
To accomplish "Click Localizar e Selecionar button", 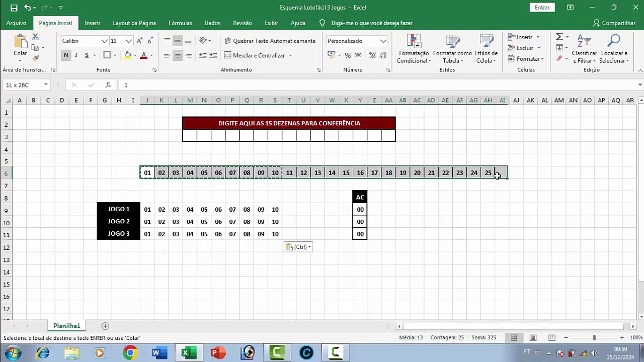I will [x=614, y=48].
